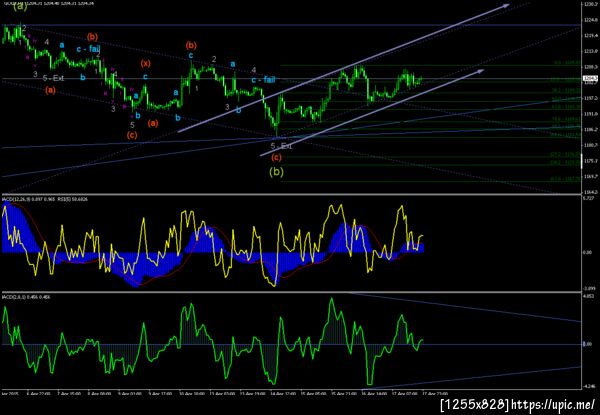
Task: Click the 1224.8 price axis value
Action: (589, 21)
